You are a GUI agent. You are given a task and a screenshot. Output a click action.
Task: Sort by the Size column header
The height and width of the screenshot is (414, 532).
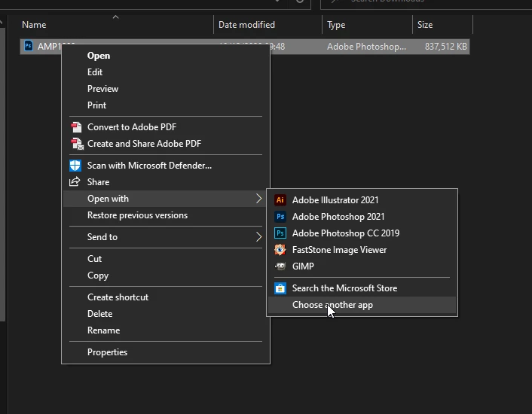pos(443,25)
